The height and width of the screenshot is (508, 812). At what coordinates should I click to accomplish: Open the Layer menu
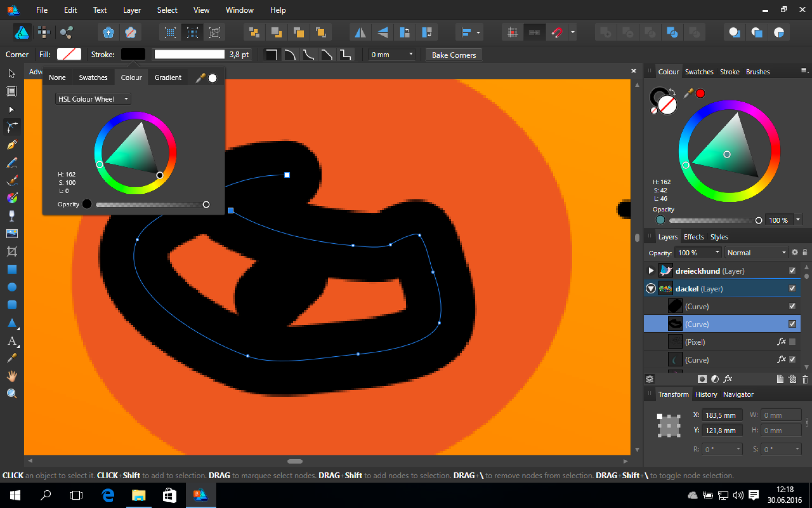[x=131, y=10]
